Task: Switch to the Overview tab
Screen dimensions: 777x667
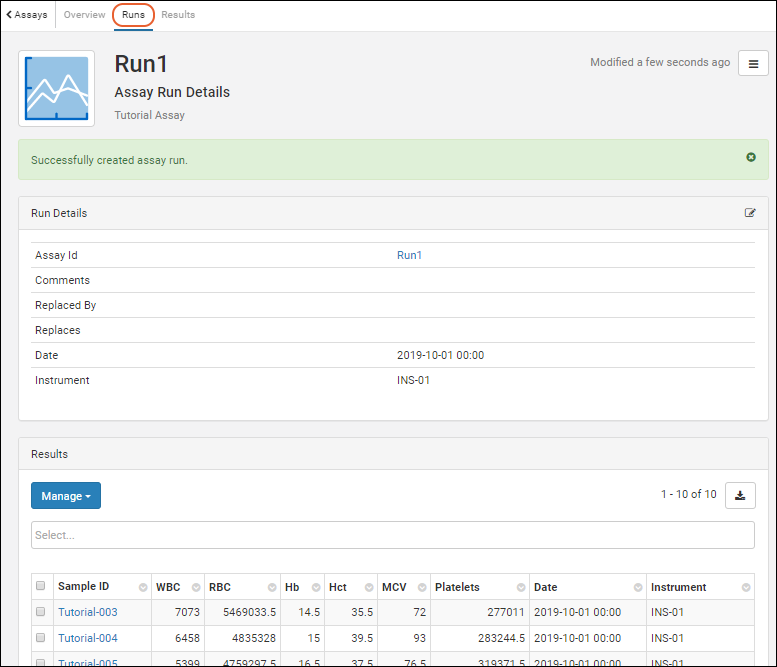Action: [85, 15]
